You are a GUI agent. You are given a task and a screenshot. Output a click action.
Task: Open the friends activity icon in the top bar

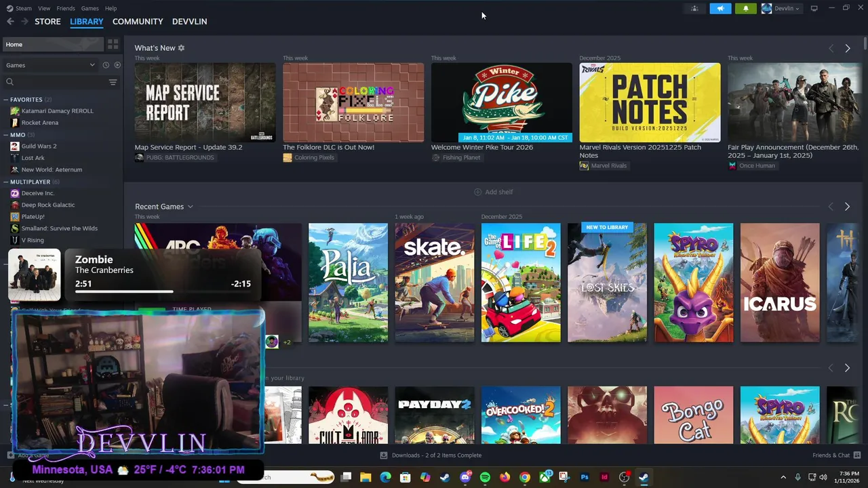tap(694, 8)
